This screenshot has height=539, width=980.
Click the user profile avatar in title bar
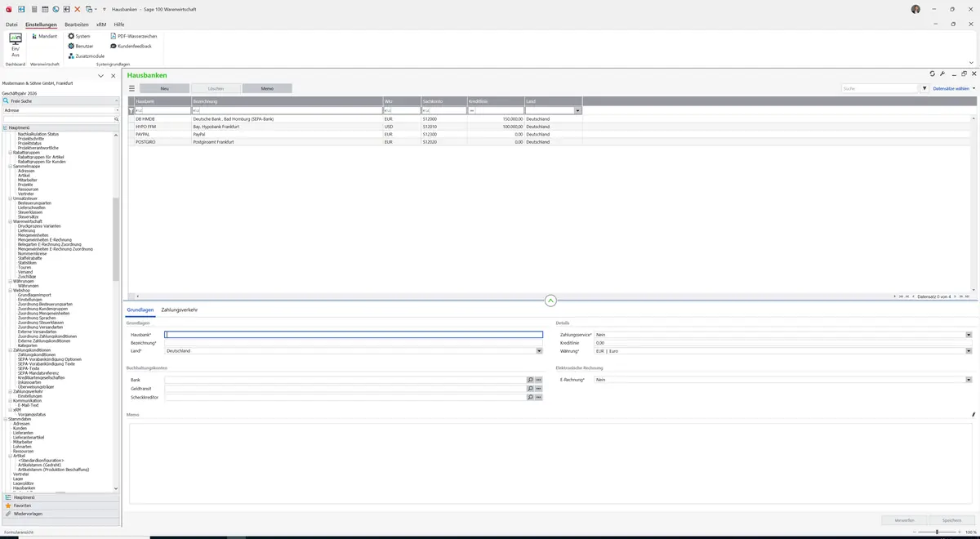pos(915,9)
